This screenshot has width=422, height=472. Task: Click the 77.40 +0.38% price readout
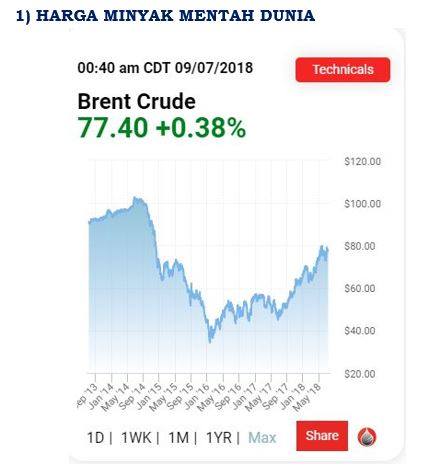coord(162,128)
